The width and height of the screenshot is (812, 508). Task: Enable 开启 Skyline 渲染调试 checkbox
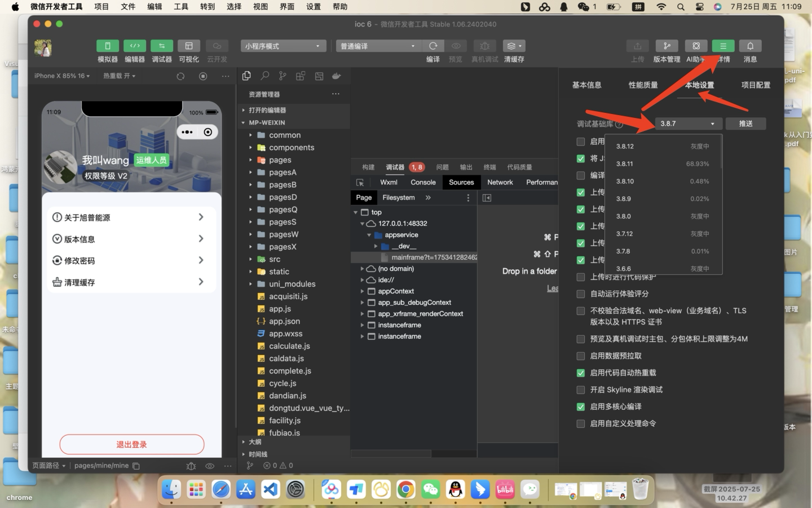[x=581, y=389]
